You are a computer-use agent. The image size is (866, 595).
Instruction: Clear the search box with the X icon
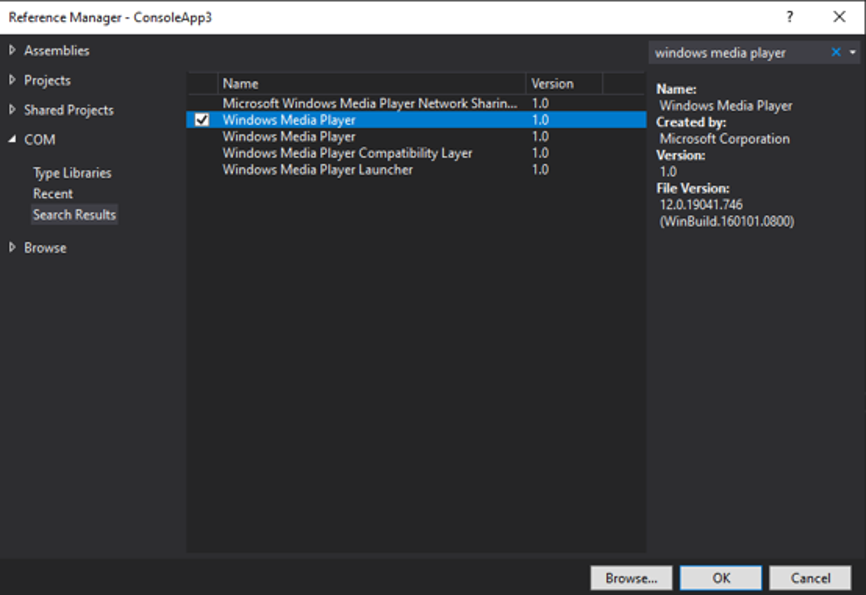pyautogui.click(x=836, y=52)
